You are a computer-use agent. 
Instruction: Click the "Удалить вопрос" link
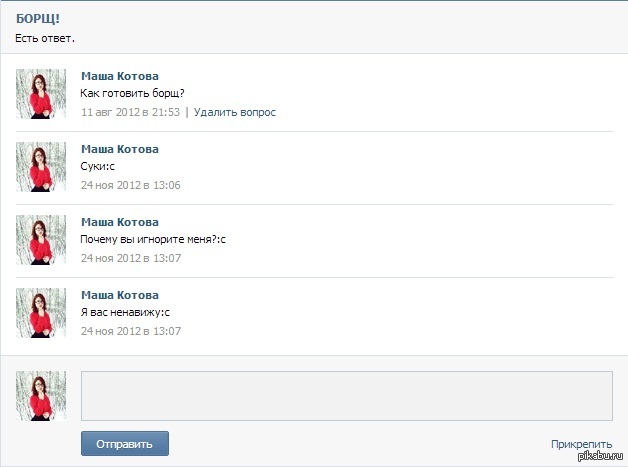(234, 112)
